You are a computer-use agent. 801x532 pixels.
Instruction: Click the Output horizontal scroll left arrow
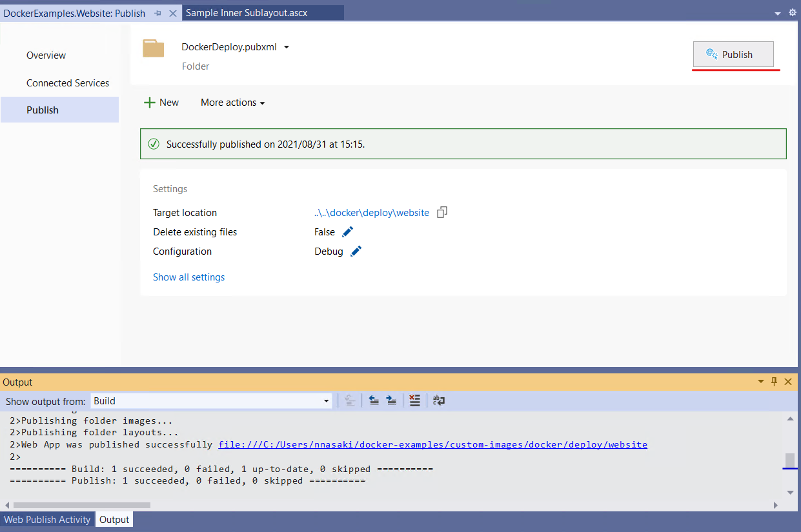click(6, 505)
